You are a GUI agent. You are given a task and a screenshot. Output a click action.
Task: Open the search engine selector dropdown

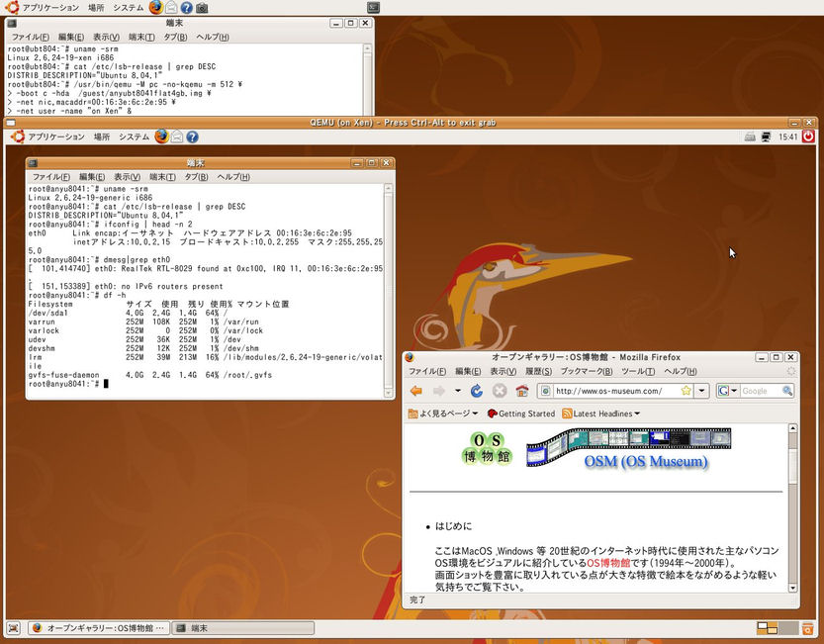click(x=727, y=391)
